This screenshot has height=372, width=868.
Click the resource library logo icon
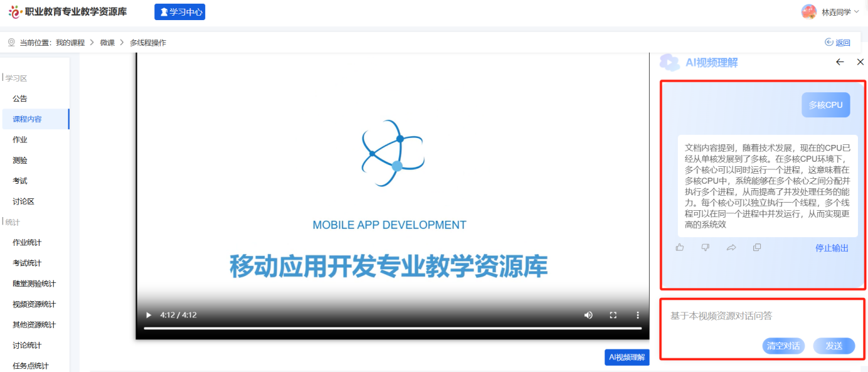coord(14,11)
